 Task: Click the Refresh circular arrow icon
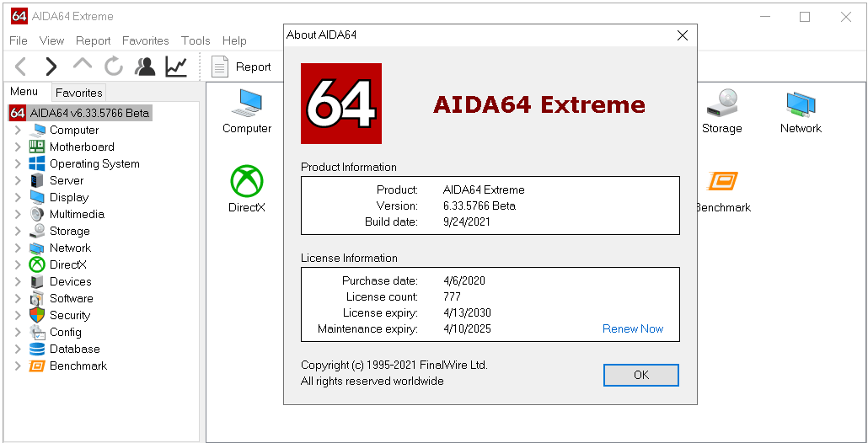tap(114, 67)
